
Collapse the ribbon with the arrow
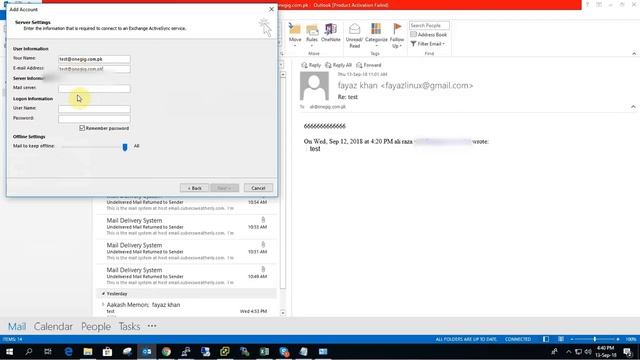pyautogui.click(x=634, y=53)
